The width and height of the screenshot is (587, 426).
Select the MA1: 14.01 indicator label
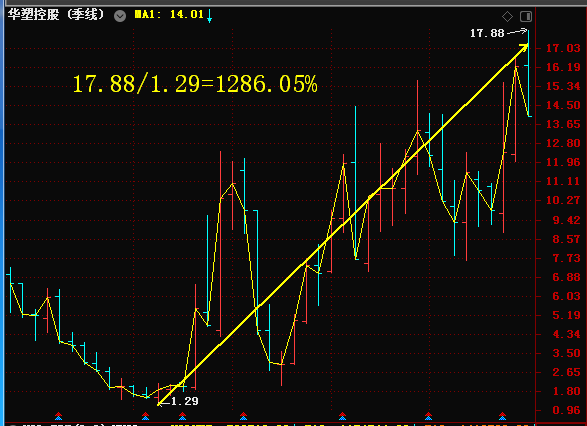click(x=169, y=15)
